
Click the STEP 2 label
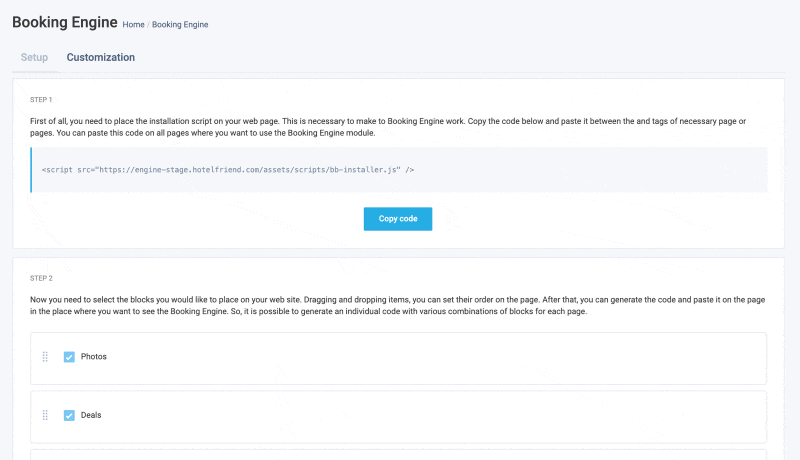point(41,278)
